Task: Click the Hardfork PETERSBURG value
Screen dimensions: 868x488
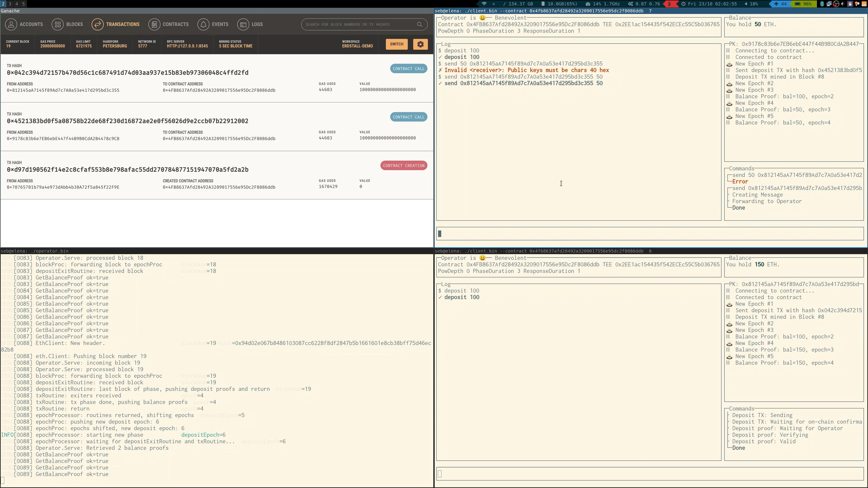Action: [115, 46]
